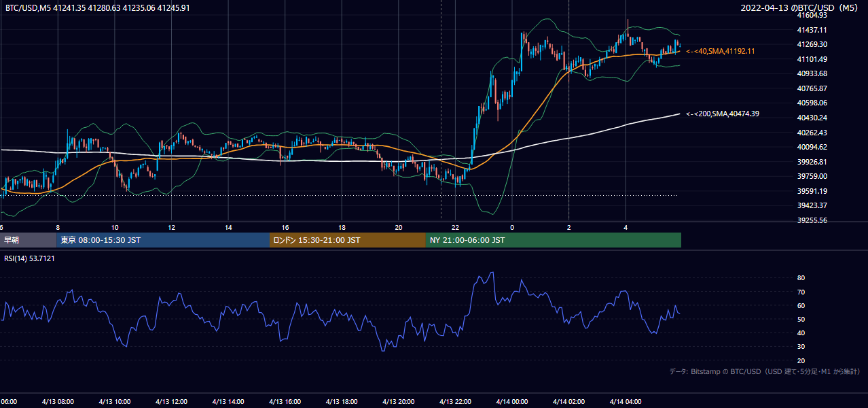
Task: Click the Bitstamp data source note
Action: click(765, 371)
